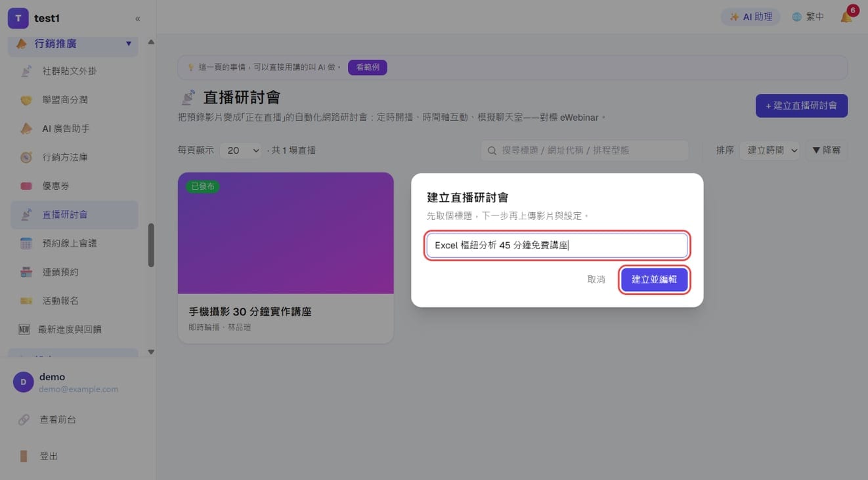Select 聯盟商分潤 menu item
This screenshot has height=480, width=868.
coord(74,100)
